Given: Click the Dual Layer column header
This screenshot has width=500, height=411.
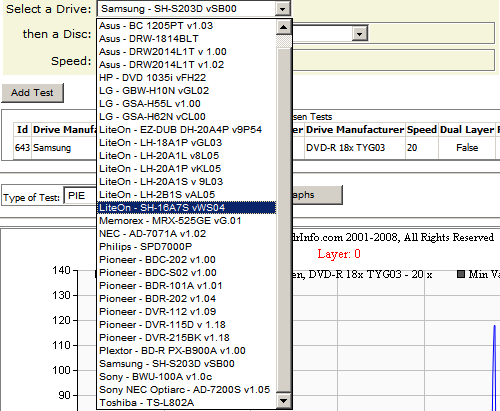Looking at the screenshot, I should [467, 130].
